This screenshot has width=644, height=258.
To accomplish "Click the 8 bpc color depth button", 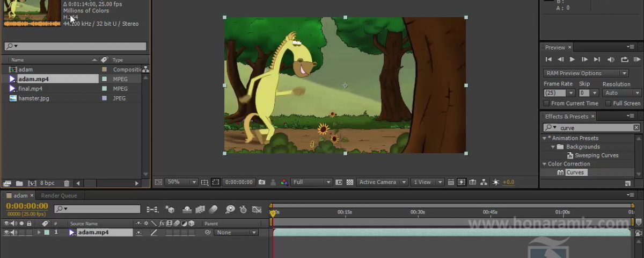I will [x=48, y=183].
